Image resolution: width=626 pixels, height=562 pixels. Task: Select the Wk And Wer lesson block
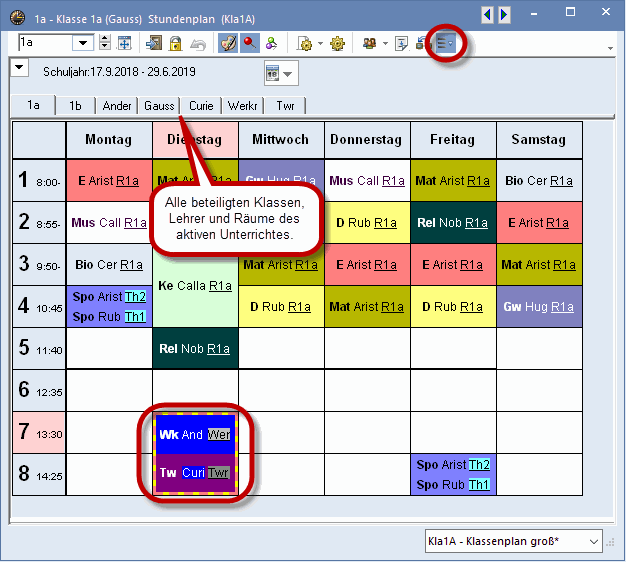point(195,434)
